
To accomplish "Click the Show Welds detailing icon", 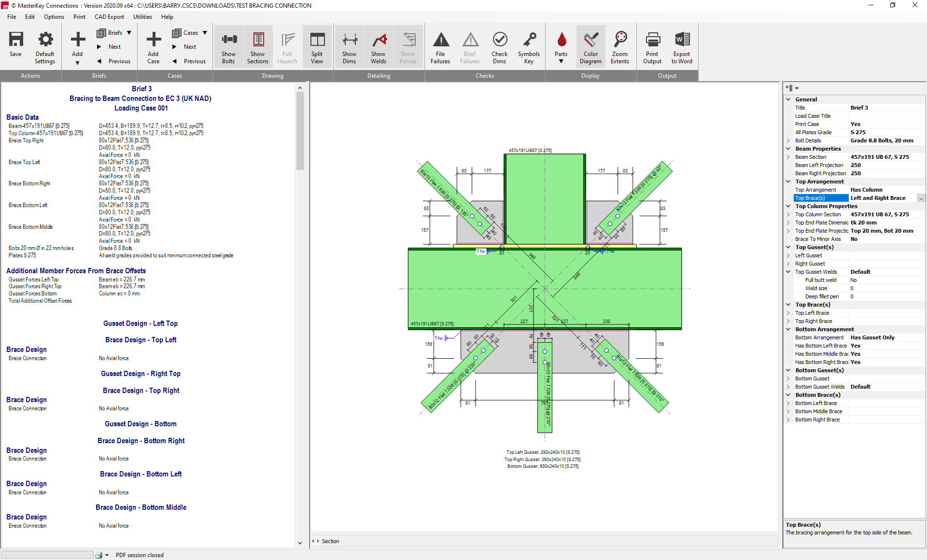I will [x=379, y=46].
